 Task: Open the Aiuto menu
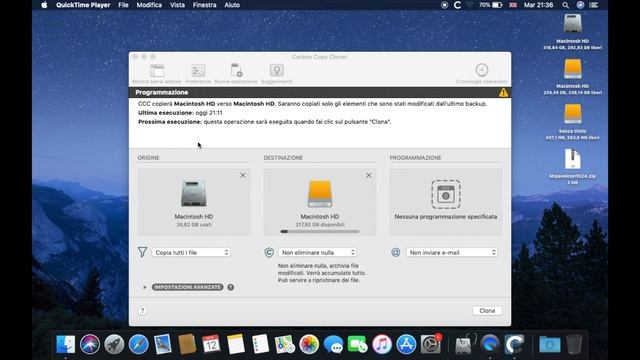tap(232, 5)
